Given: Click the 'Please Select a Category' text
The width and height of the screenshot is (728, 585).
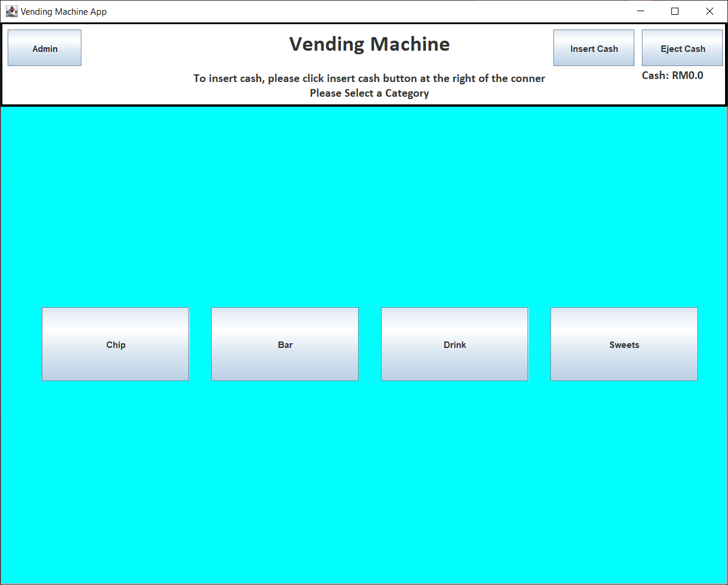Looking at the screenshot, I should (369, 93).
